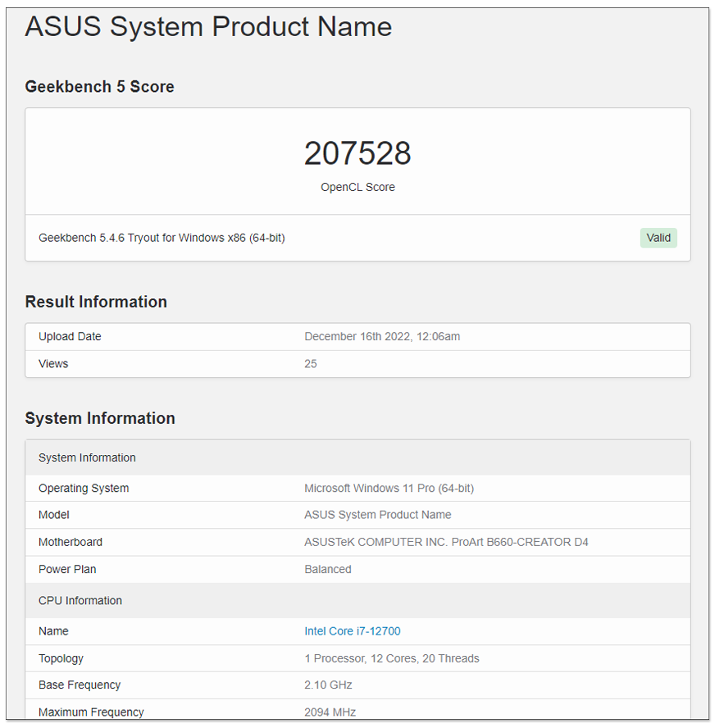Click the OpenCL Score label

[357, 188]
